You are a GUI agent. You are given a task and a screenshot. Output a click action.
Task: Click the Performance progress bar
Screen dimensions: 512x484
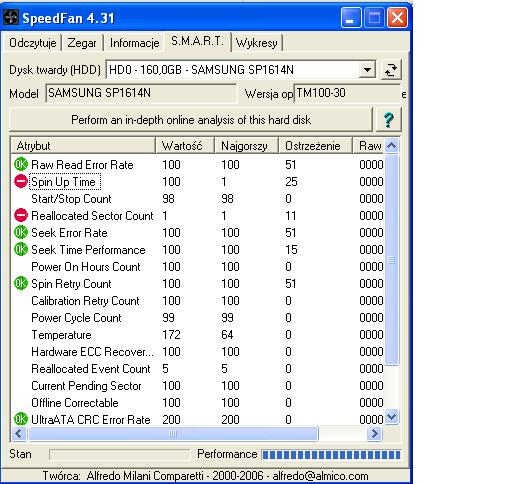point(331,455)
